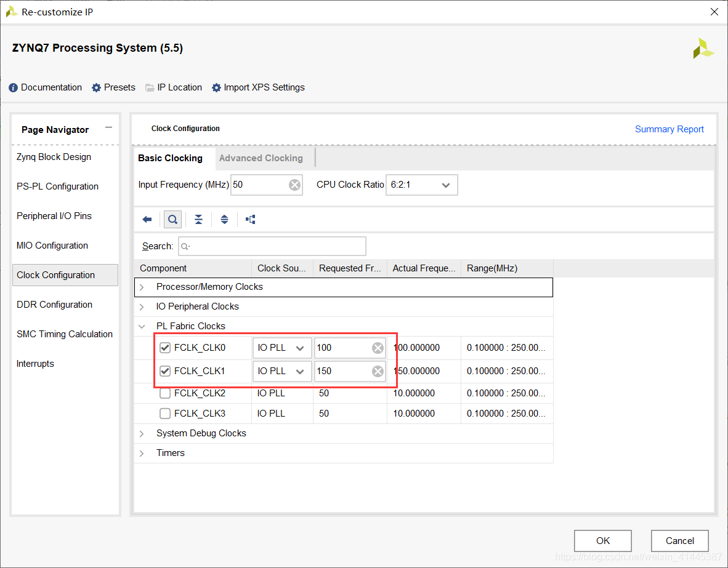Open Peripheral I/O Pins page
The height and width of the screenshot is (568, 728).
[x=54, y=216]
